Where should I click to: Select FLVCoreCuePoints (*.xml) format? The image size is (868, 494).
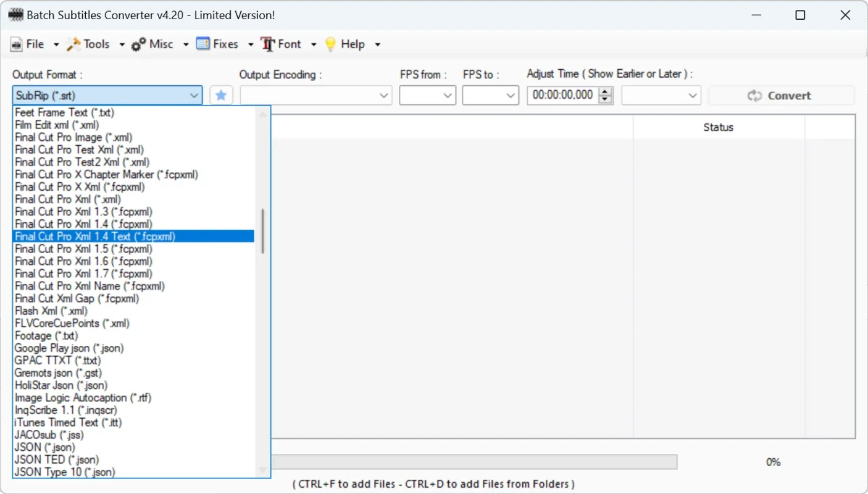(x=134, y=323)
